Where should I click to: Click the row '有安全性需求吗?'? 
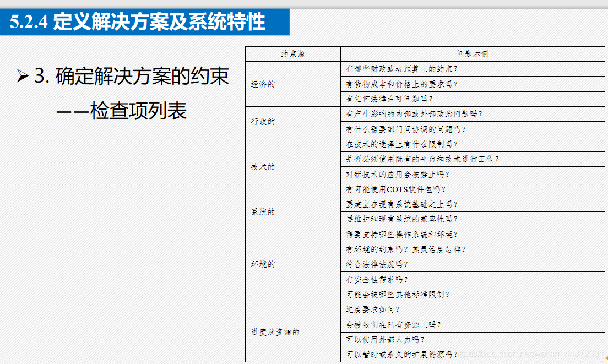point(473,280)
